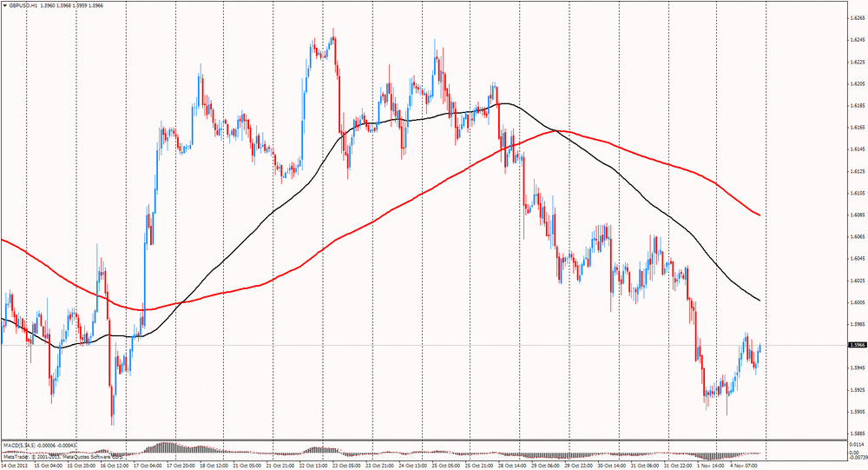The width and height of the screenshot is (868, 470).
Task: Click the 1.6065 price axis label
Action: point(857,236)
